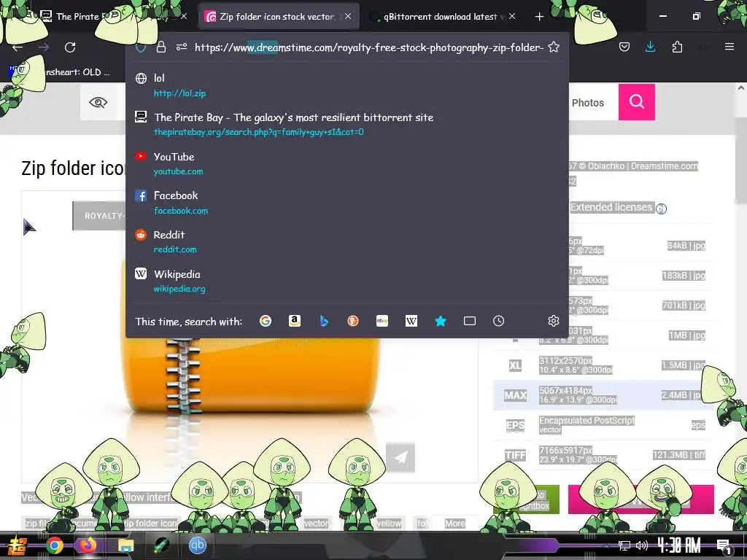This screenshot has width=747, height=560.
Task: Click the pink Dreamstime search button
Action: click(x=636, y=102)
